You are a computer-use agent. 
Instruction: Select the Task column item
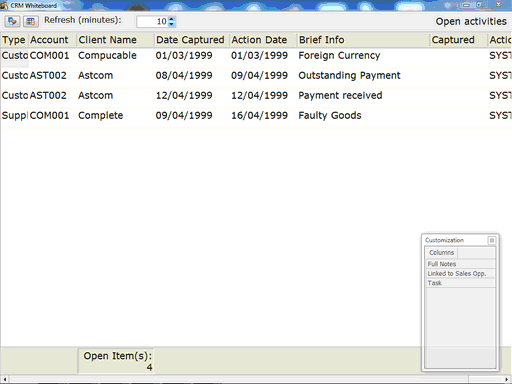[460, 283]
